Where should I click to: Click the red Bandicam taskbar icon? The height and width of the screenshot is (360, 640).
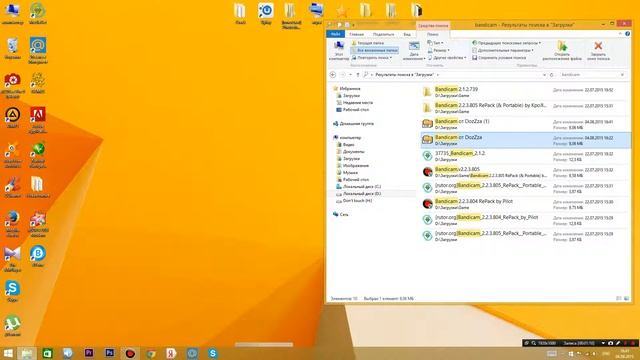click(x=130, y=353)
